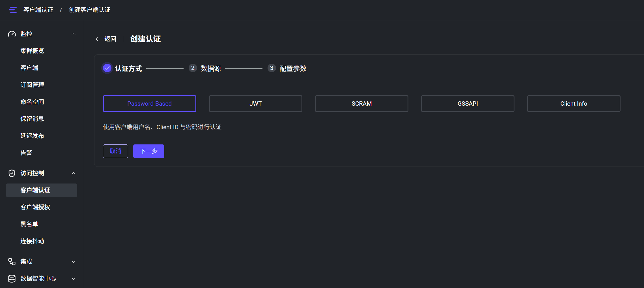
Task: Click 下一步 to proceed
Action: click(149, 151)
